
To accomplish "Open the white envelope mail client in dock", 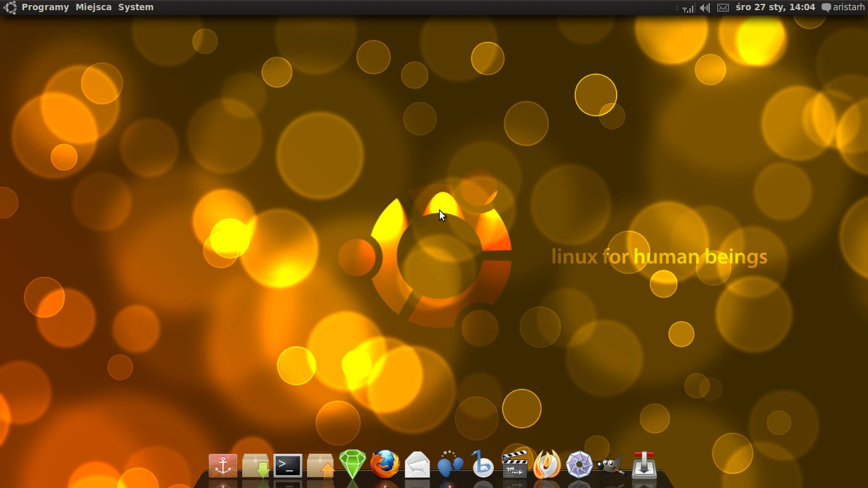I will coord(417,465).
